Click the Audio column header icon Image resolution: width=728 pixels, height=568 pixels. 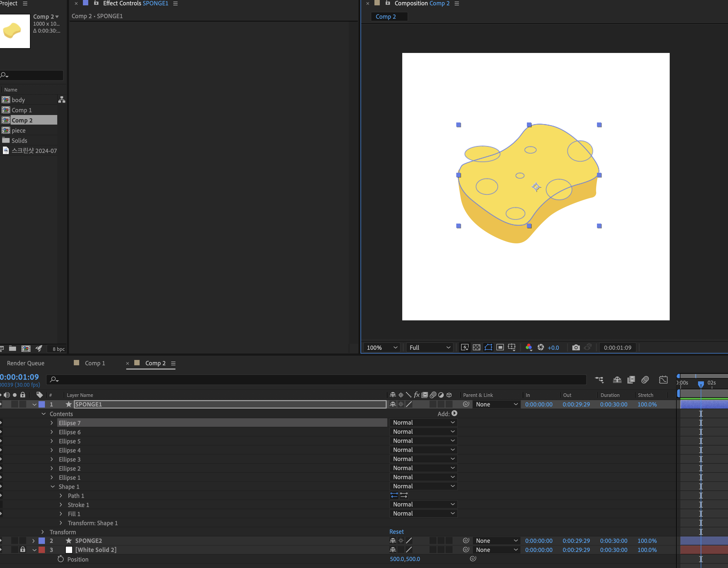coord(7,395)
